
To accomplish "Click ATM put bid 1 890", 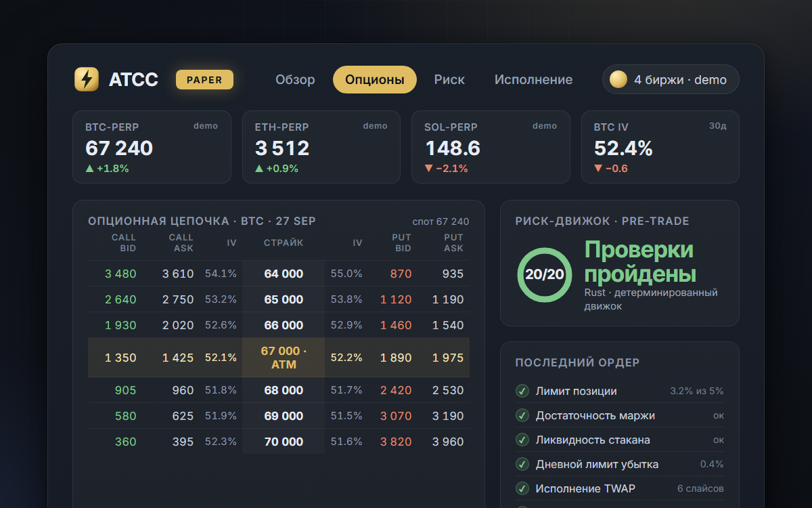I will 396,358.
